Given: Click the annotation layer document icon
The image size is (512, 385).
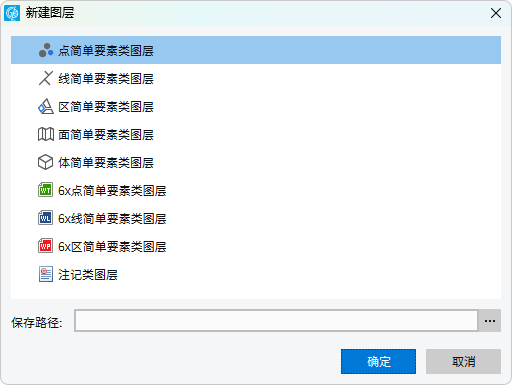Looking at the screenshot, I should (46, 274).
